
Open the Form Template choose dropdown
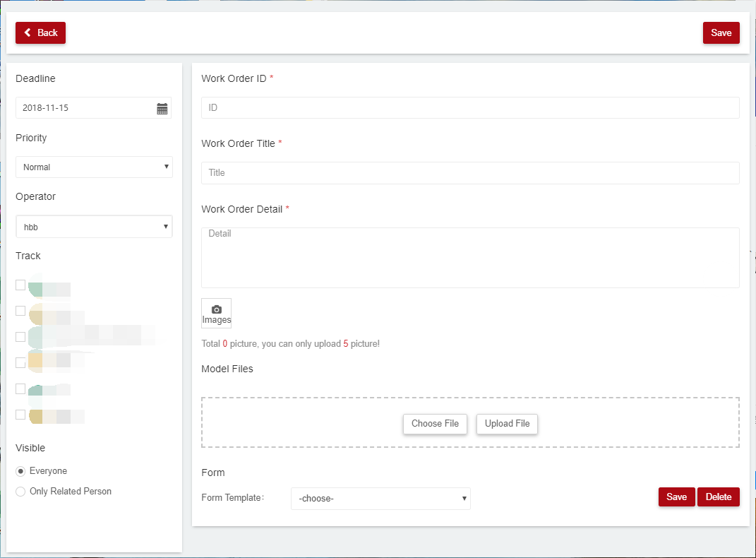(380, 498)
